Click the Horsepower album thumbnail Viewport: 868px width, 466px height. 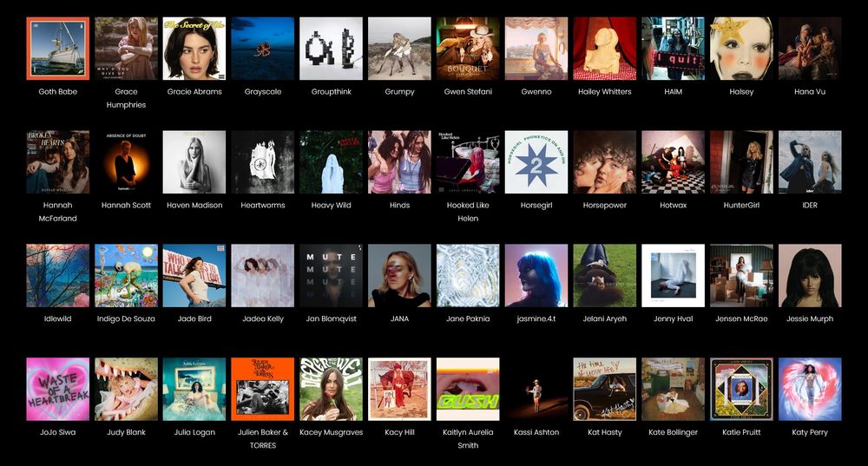604,161
